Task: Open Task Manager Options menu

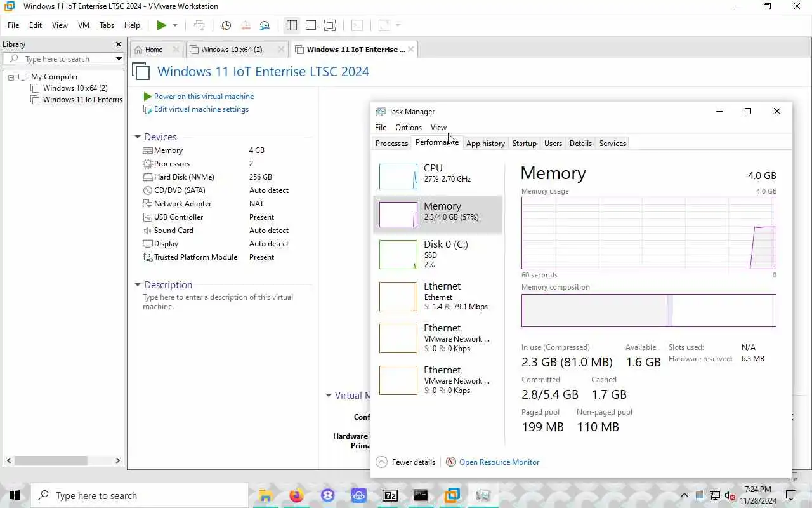Action: (x=409, y=128)
